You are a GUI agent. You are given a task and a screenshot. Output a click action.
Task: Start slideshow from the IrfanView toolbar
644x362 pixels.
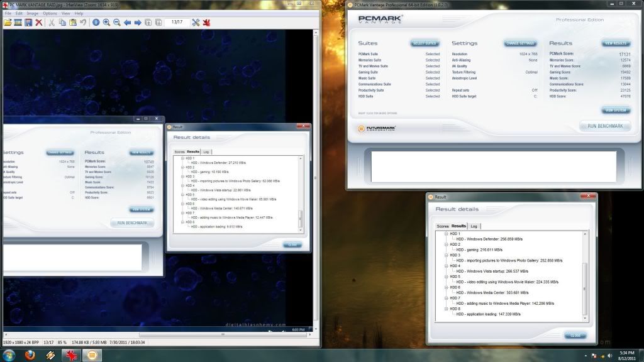pos(18,23)
